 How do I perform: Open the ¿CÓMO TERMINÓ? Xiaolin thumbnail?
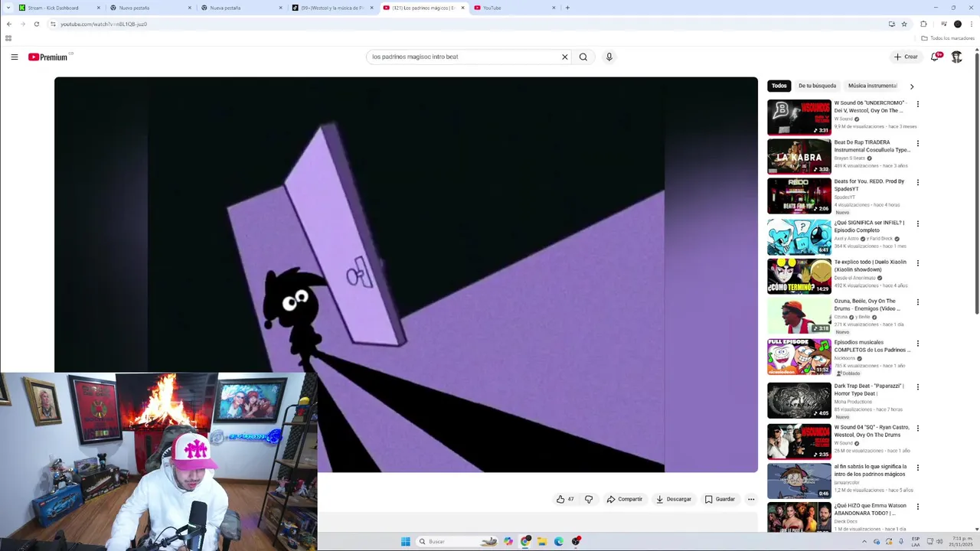click(x=799, y=276)
